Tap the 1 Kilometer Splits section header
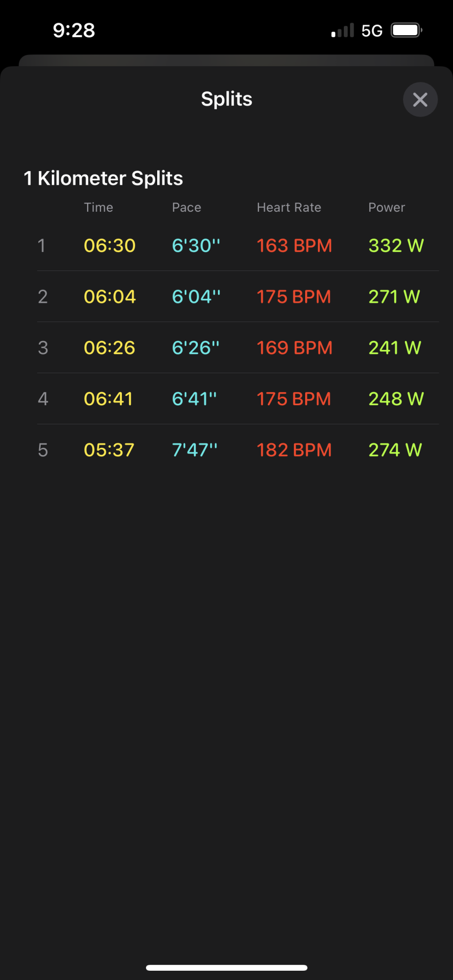 click(103, 178)
